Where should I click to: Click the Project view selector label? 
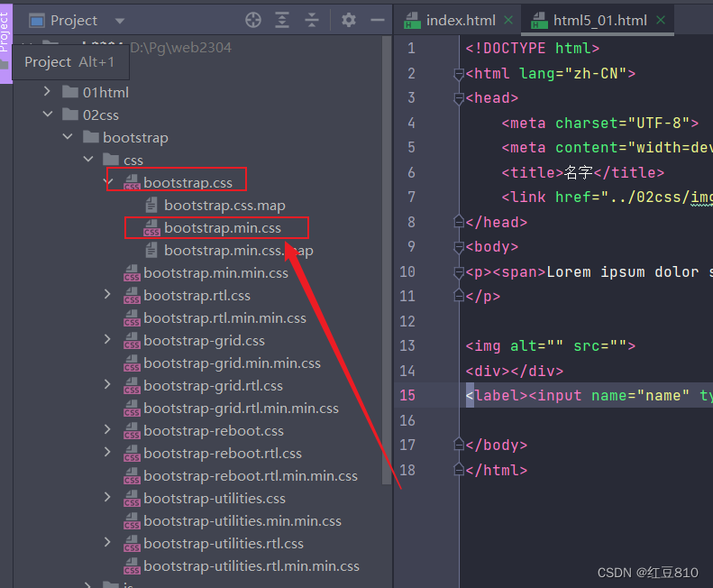[x=74, y=21]
